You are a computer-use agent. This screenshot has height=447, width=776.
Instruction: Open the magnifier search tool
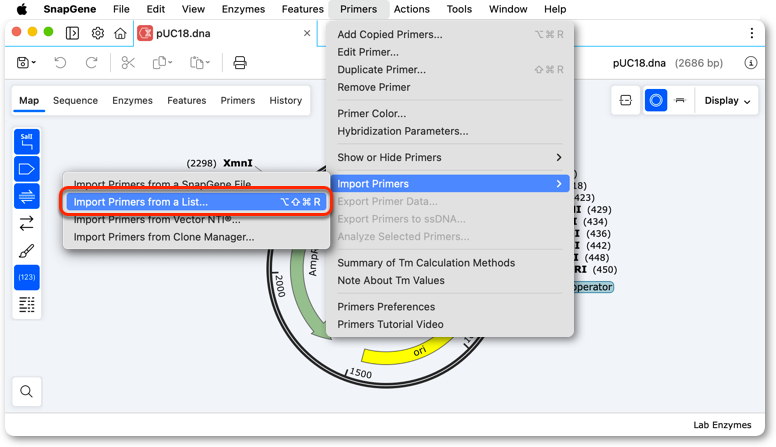[27, 392]
